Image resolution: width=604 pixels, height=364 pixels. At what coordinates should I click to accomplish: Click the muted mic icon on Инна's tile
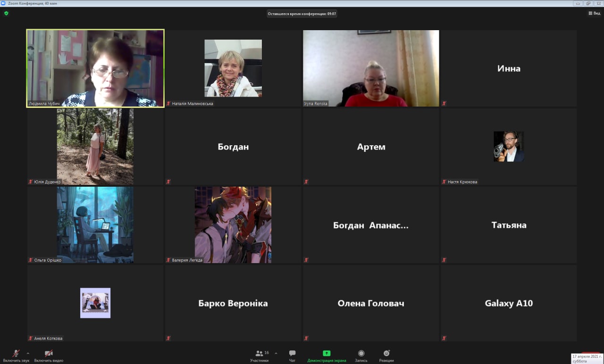[x=444, y=104]
